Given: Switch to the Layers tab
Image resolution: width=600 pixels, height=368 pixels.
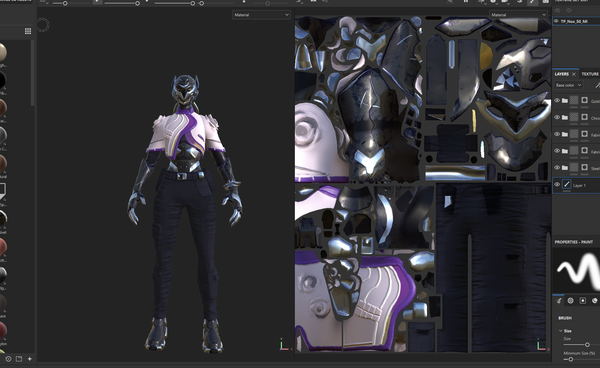Looking at the screenshot, I should (562, 74).
